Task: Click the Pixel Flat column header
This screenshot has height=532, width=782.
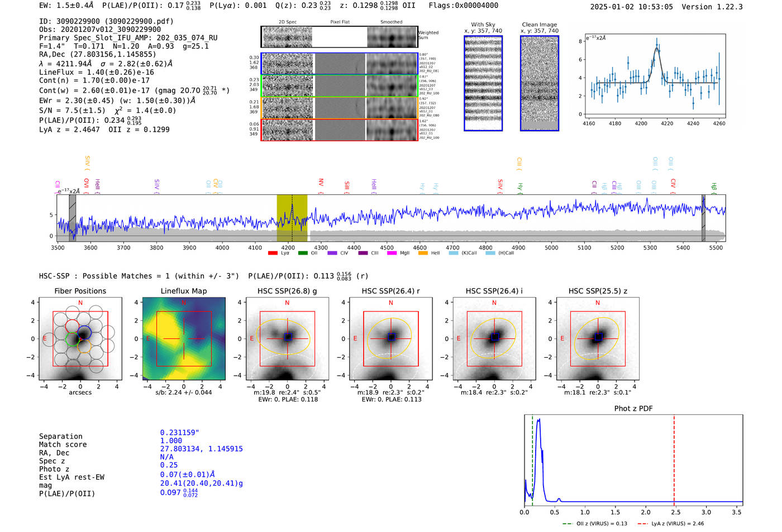Action: click(340, 22)
